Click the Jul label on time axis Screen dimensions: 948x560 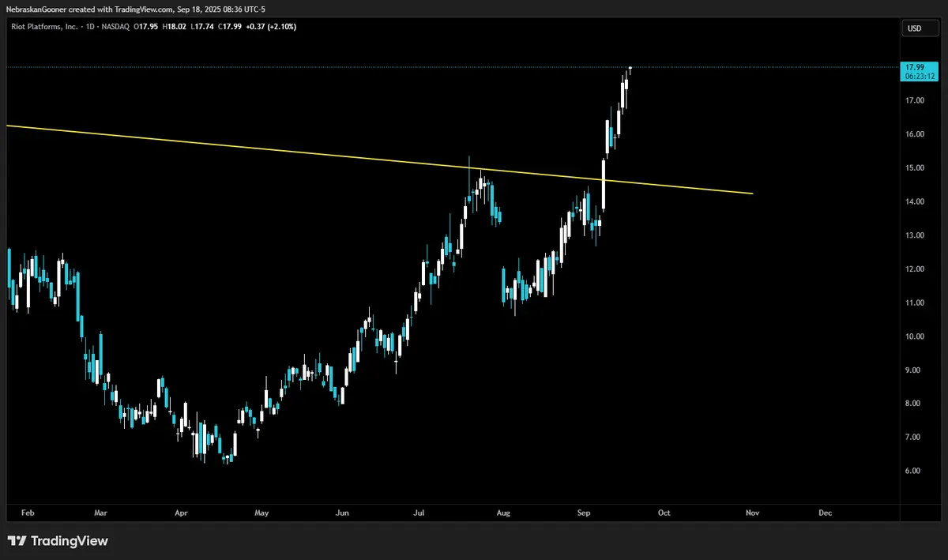click(x=419, y=513)
